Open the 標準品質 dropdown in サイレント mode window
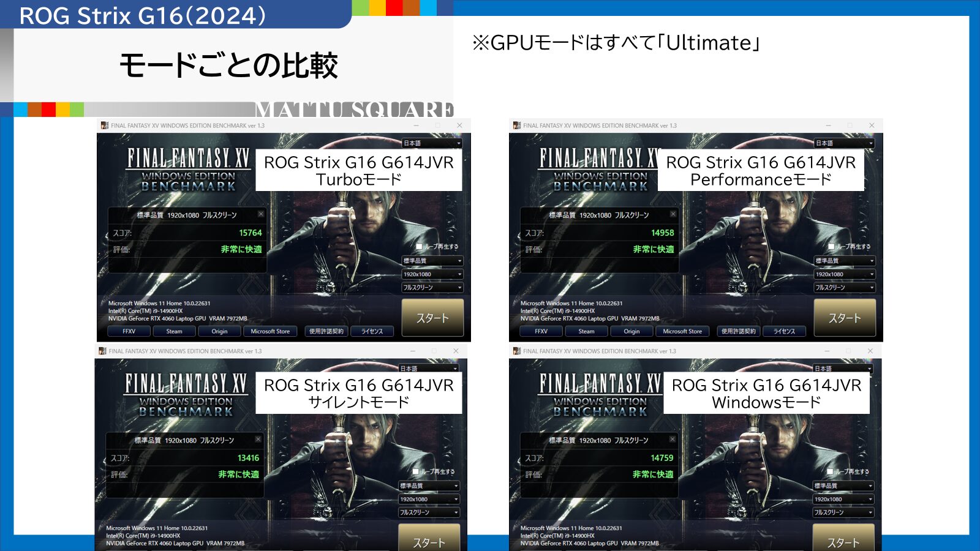The height and width of the screenshot is (551, 980). [x=429, y=485]
